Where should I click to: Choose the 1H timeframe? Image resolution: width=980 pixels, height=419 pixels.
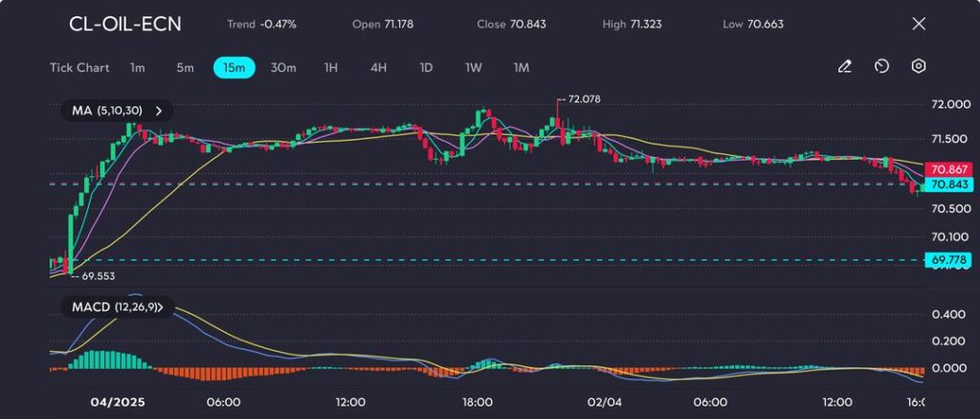(x=331, y=68)
